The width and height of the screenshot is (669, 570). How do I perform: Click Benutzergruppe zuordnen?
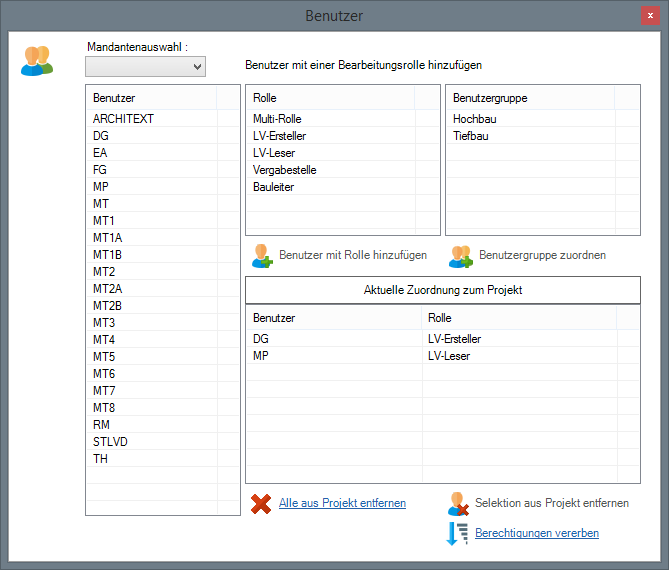click(542, 255)
